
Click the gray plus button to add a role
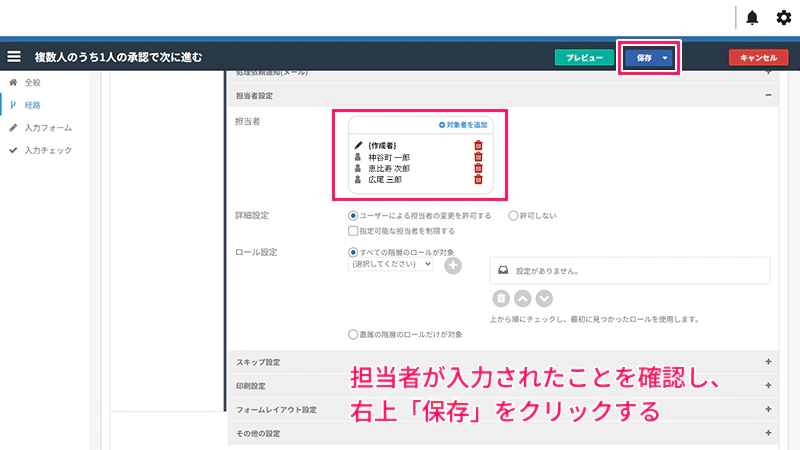(x=453, y=265)
